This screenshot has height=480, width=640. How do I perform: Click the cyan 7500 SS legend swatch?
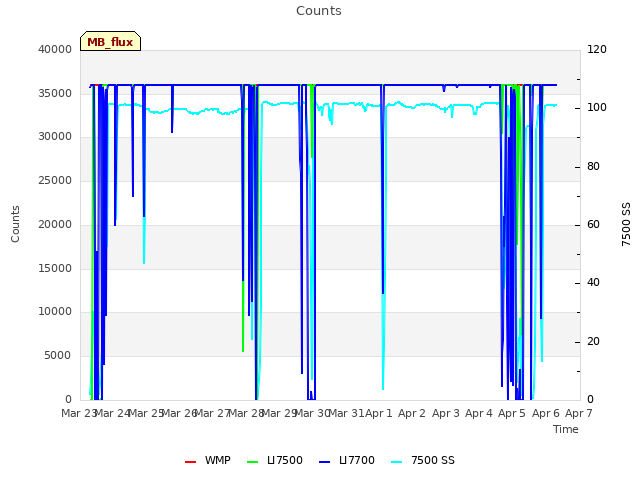point(396,462)
